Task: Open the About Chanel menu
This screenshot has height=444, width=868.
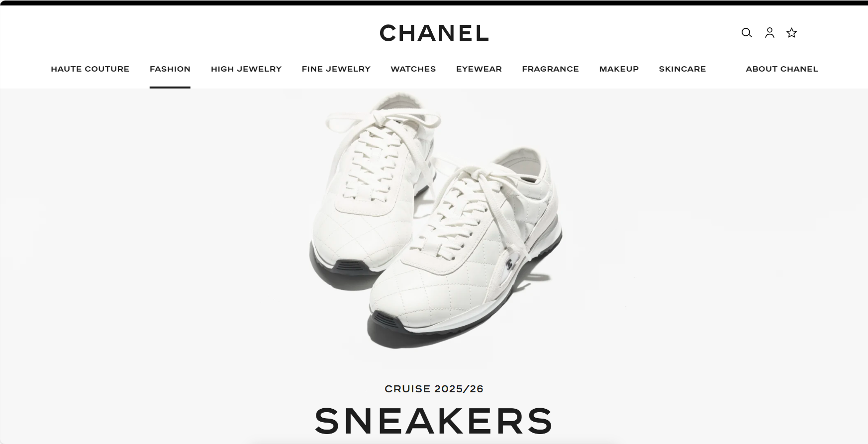Action: [x=782, y=69]
